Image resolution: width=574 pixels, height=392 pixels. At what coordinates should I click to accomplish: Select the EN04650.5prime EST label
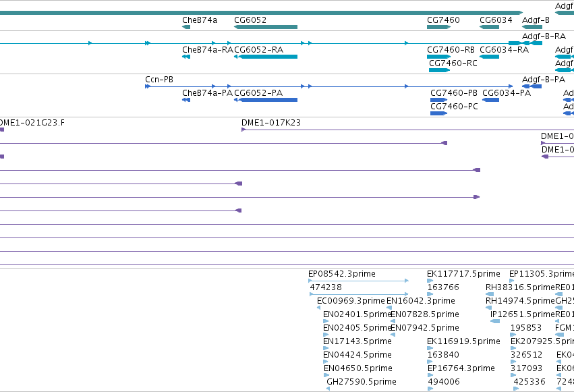pyautogui.click(x=358, y=368)
